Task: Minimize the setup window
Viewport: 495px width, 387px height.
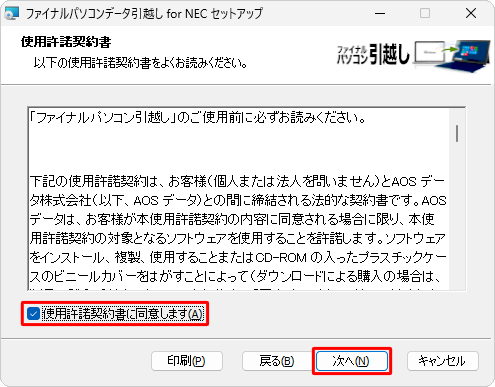Action: click(x=380, y=13)
